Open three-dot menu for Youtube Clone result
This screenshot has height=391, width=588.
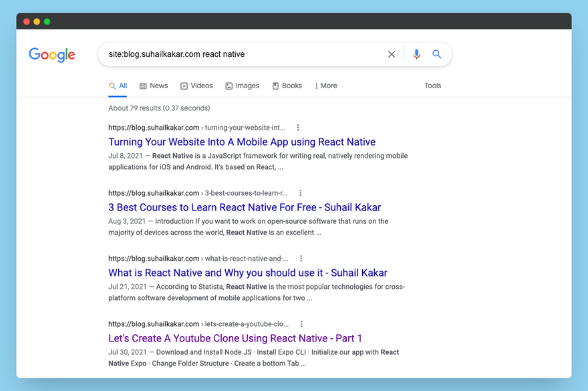pos(301,324)
